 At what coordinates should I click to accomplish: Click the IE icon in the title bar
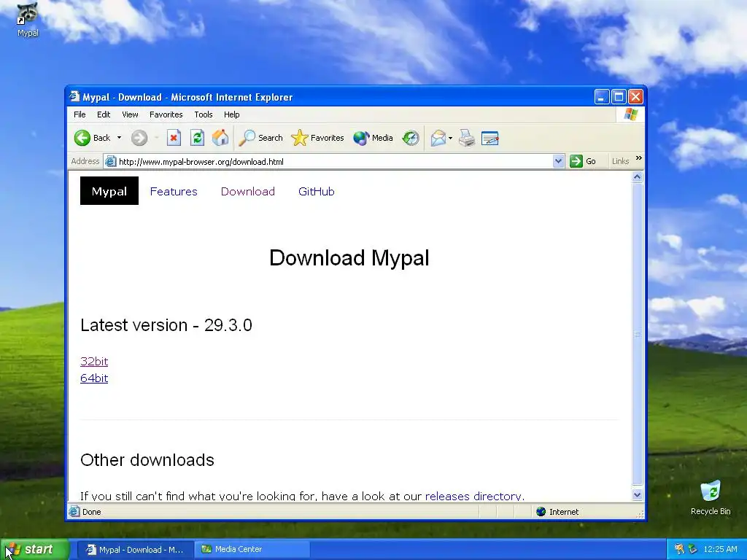point(74,97)
